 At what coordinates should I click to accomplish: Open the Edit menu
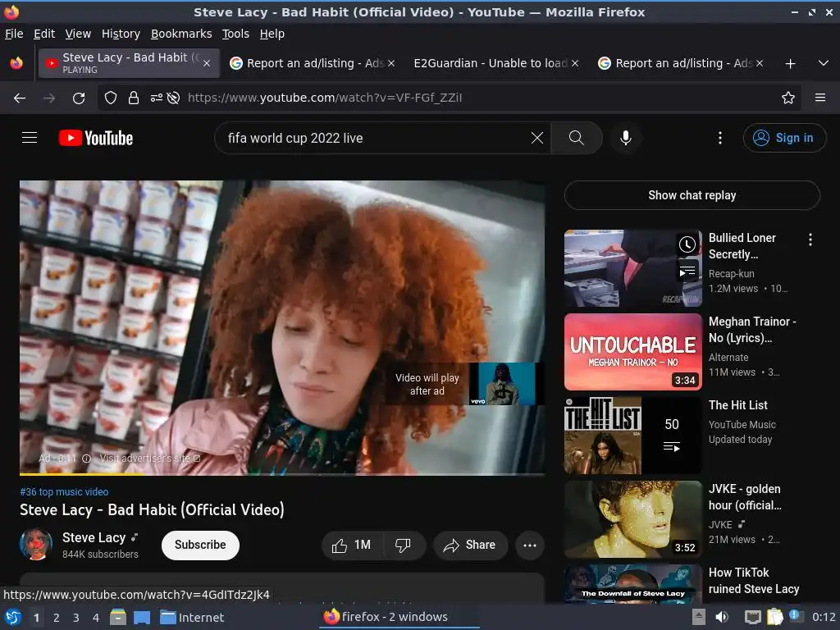44,34
